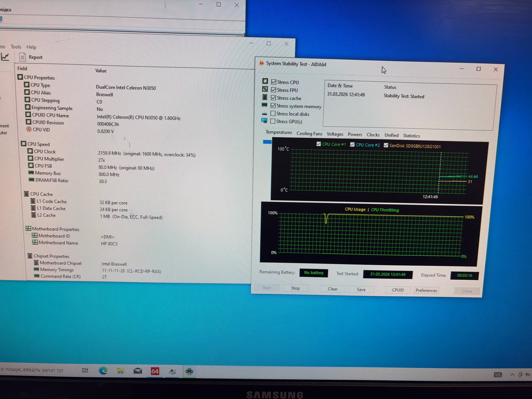Image resolution: width=532 pixels, height=399 pixels.
Task: Show hidden system tray icons chevron
Action: pyautogui.click(x=512, y=374)
